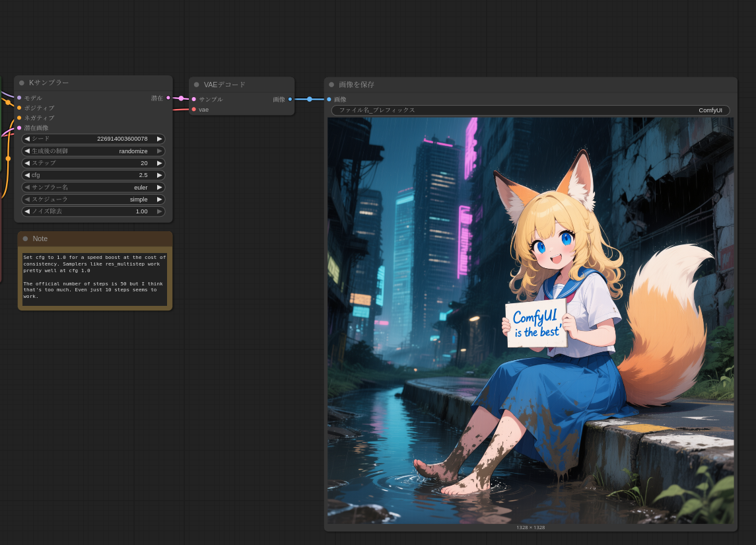Select the Kサンプラー node title
The width and height of the screenshot is (756, 545).
49,83
